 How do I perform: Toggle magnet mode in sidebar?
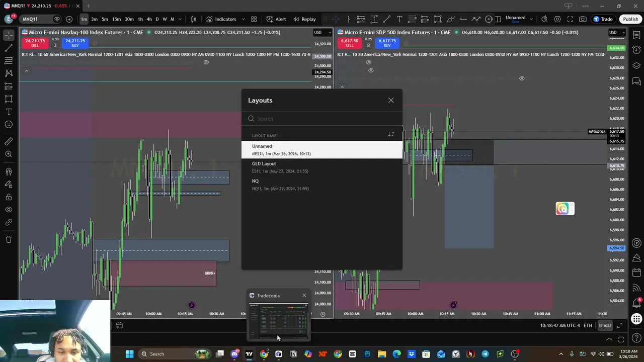(x=9, y=172)
